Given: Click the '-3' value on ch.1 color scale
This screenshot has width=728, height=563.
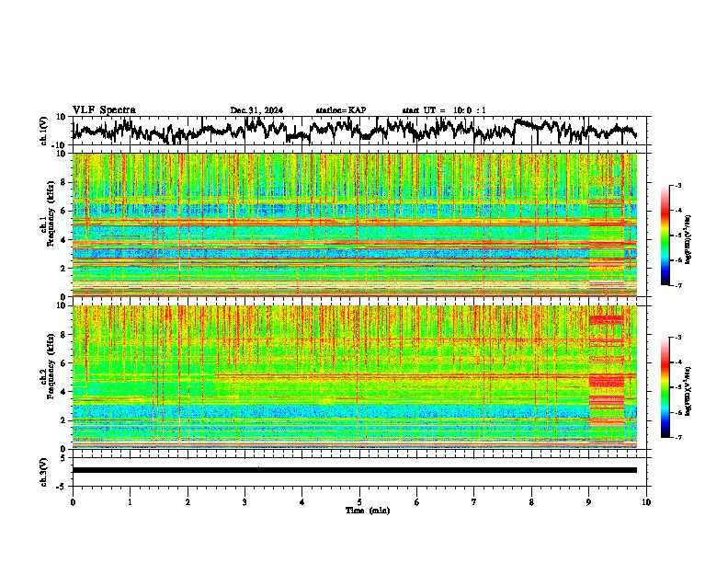Looking at the screenshot, I should (x=677, y=186).
